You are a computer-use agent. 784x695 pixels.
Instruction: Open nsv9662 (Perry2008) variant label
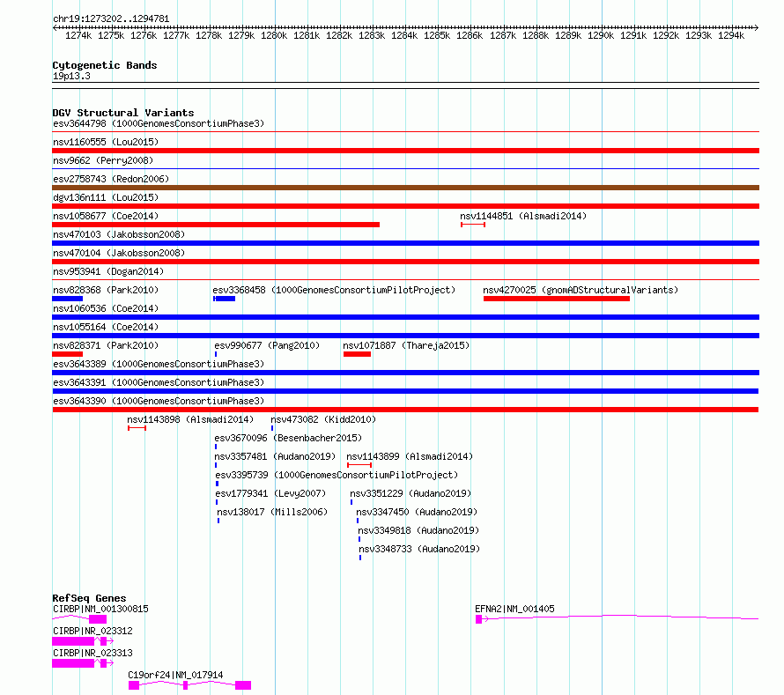103,160
